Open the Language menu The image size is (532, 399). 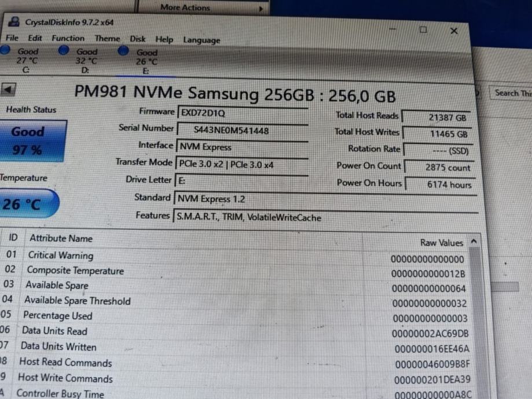click(x=201, y=40)
